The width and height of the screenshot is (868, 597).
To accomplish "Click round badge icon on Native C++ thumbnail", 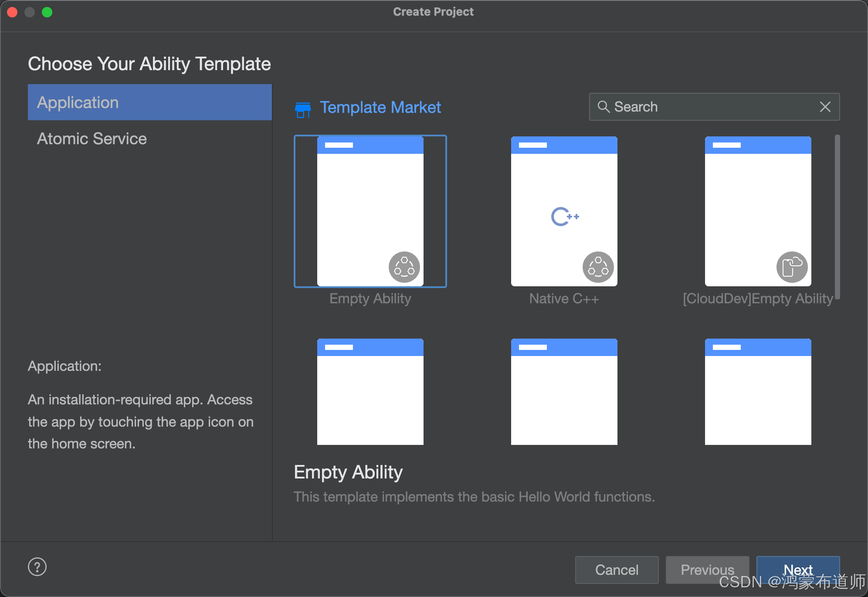I will tap(598, 267).
